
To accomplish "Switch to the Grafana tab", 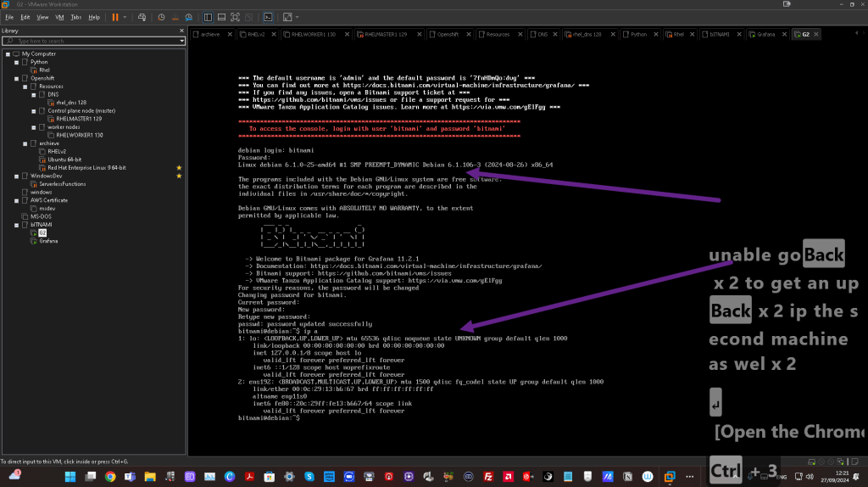I will 765,34.
